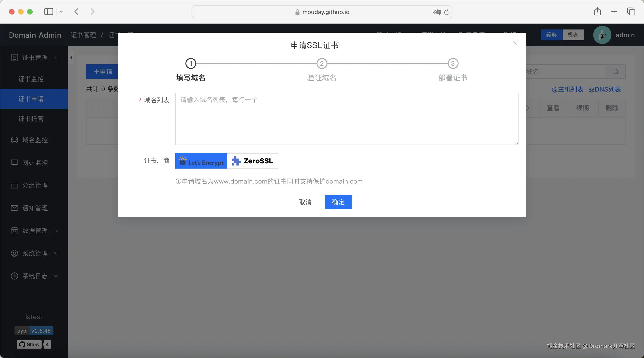Open the DNS列表 gear link
Screen dimensions: 644x358
[605, 89]
